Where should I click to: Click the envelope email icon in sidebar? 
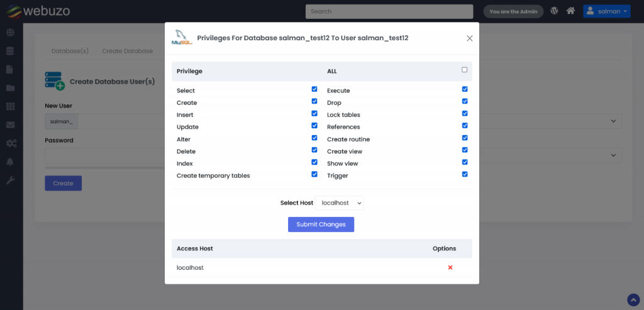click(10, 125)
